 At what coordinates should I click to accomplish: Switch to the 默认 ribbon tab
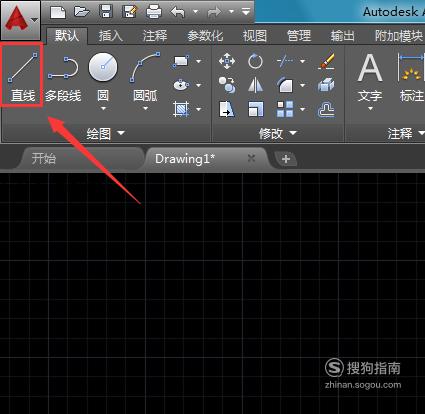67,35
